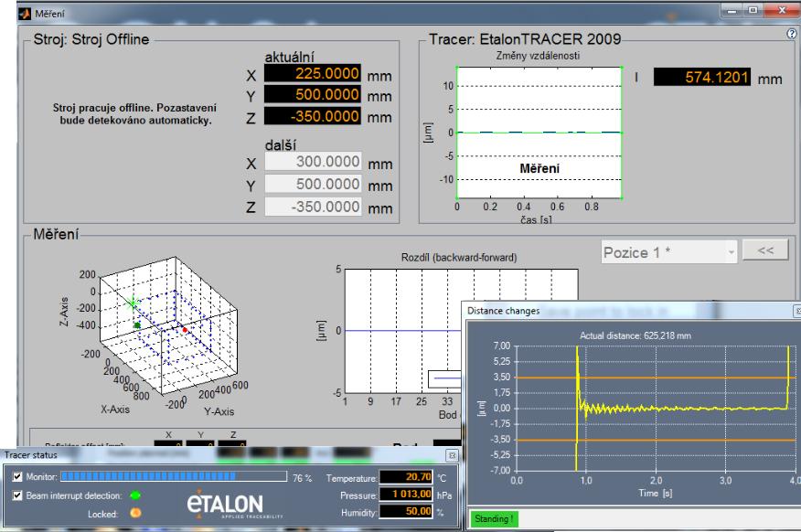Click the << previous position button
Viewport: 801px width, 532px height.
click(765, 250)
